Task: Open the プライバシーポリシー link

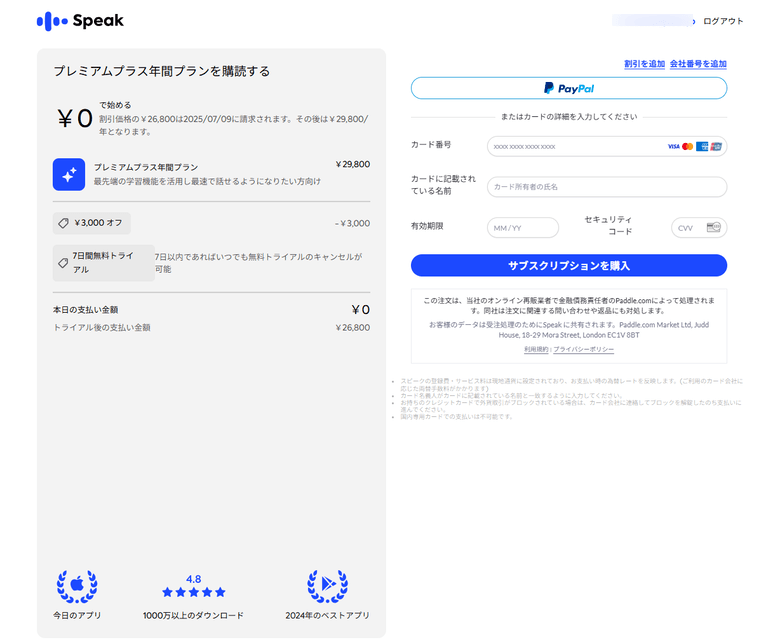Action: pos(584,350)
